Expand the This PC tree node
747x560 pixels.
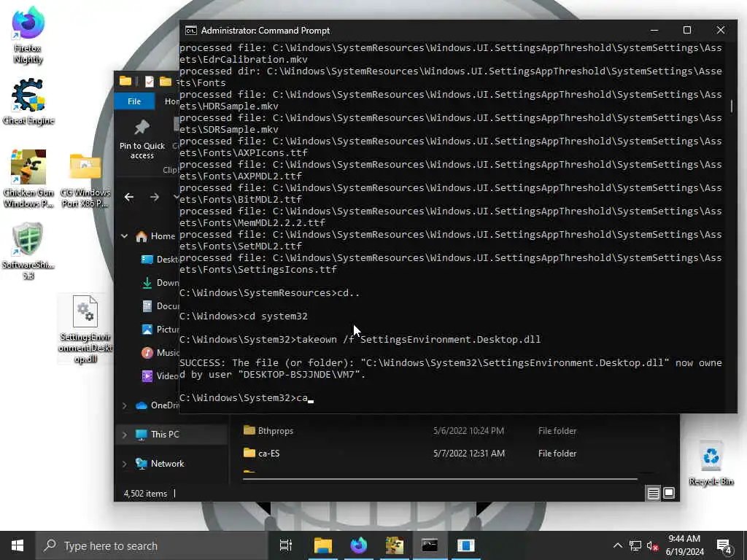[124, 435]
